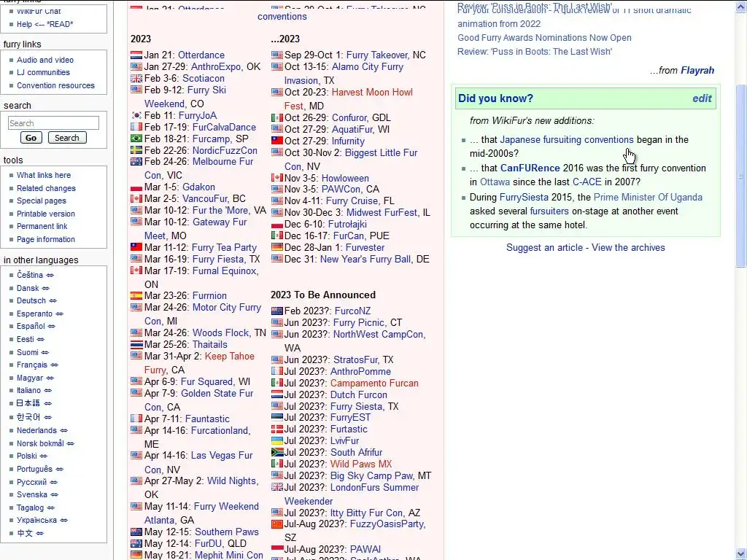Click the Canada flag beside Howloween

pyautogui.click(x=276, y=178)
